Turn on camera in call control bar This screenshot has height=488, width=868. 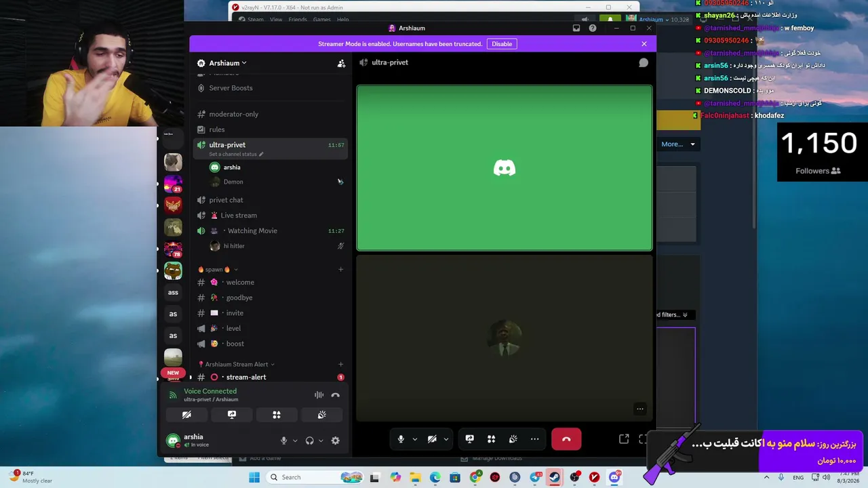432,439
